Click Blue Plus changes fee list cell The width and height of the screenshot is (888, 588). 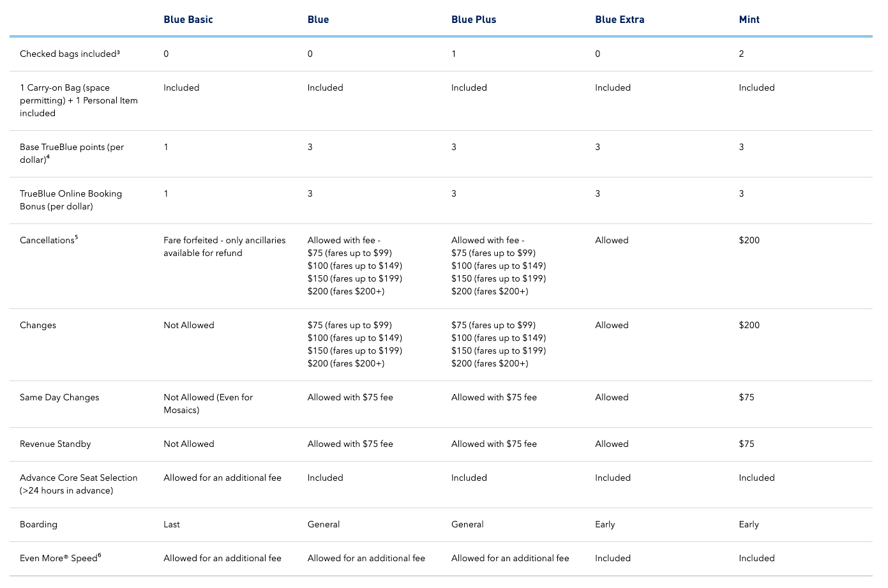coord(499,344)
